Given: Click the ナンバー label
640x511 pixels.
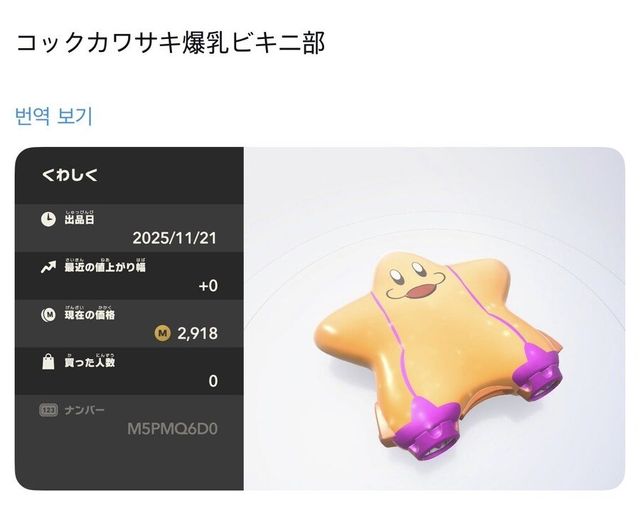Looking at the screenshot, I should coord(84,410).
